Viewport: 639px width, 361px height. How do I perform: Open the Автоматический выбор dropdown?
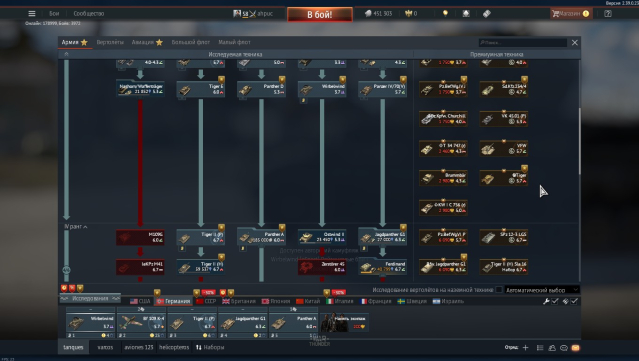click(x=542, y=290)
